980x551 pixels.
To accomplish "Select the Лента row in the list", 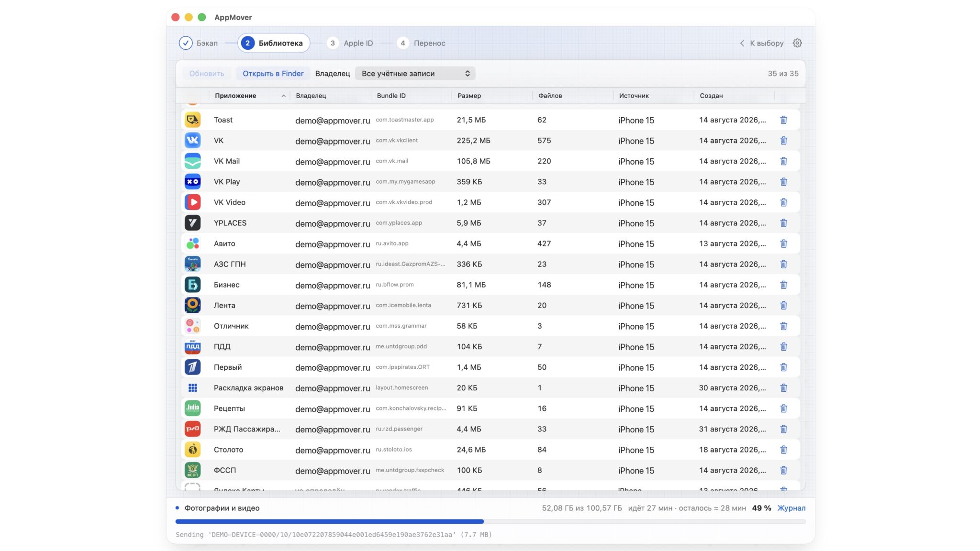I will (490, 305).
